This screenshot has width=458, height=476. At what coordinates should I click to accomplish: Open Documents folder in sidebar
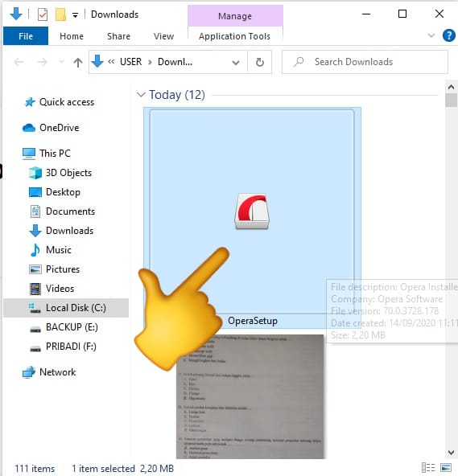tap(70, 211)
